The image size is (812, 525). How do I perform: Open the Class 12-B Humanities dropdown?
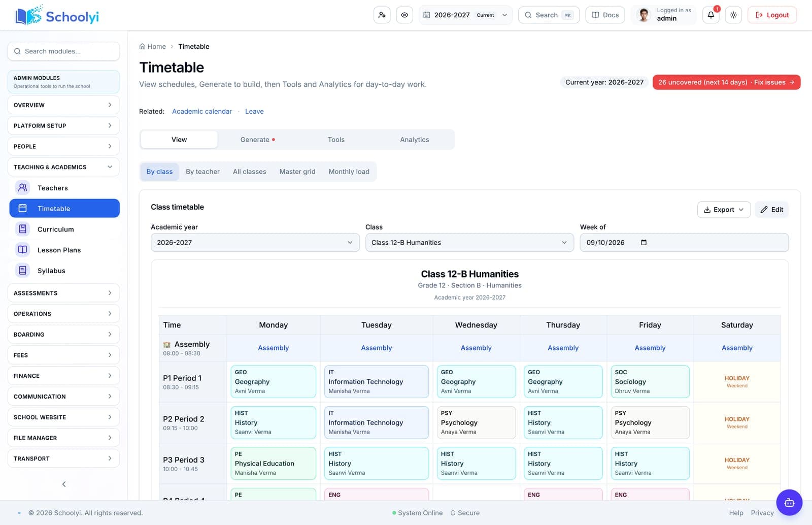click(x=469, y=243)
